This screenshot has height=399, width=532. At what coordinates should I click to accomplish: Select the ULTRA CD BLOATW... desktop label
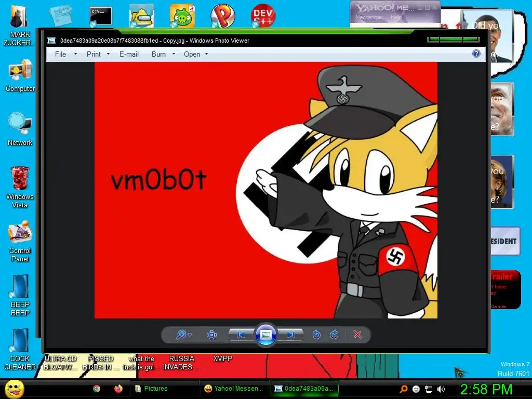[60, 363]
